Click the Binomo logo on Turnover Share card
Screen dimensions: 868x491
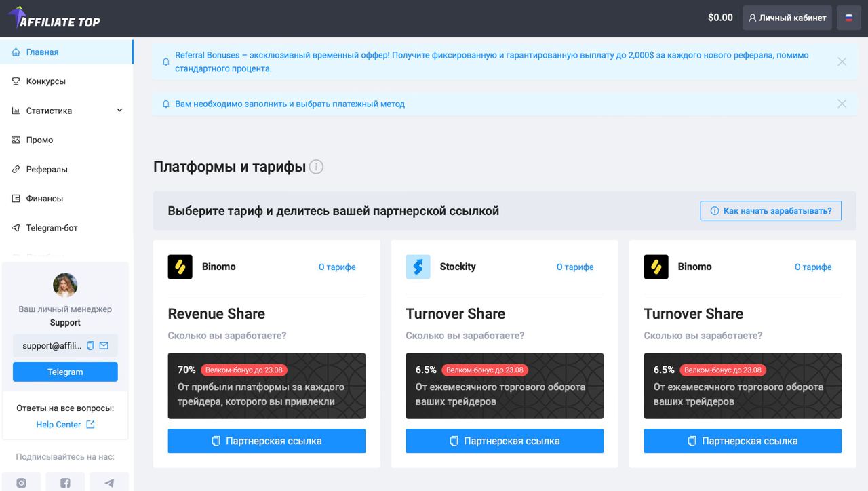tap(656, 267)
